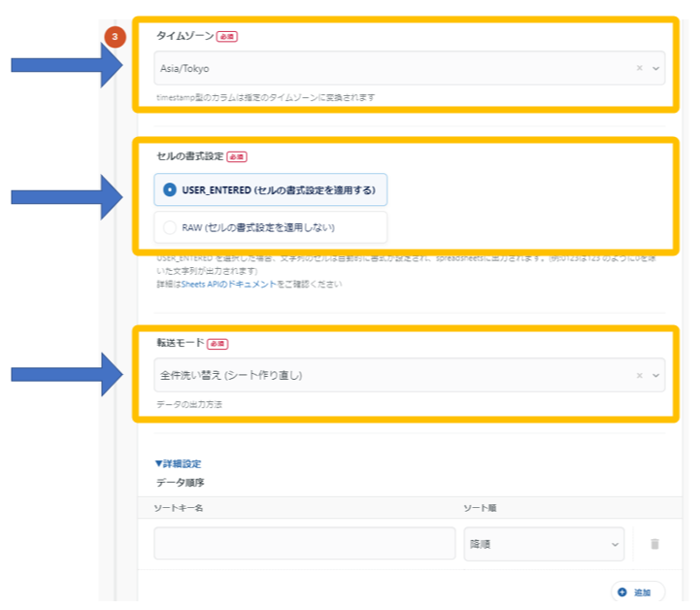
Task: Open the timezone dropdown chevron
Action: [655, 68]
